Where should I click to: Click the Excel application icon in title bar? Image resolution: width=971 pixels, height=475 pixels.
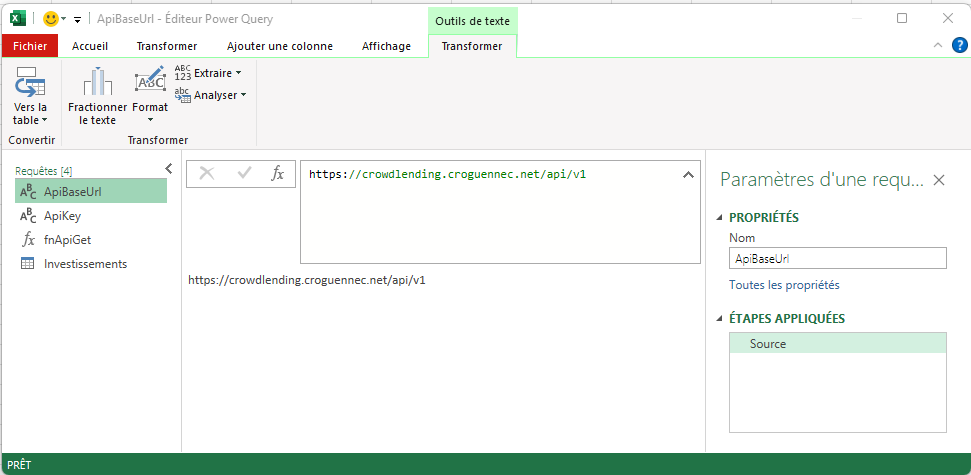(18, 19)
